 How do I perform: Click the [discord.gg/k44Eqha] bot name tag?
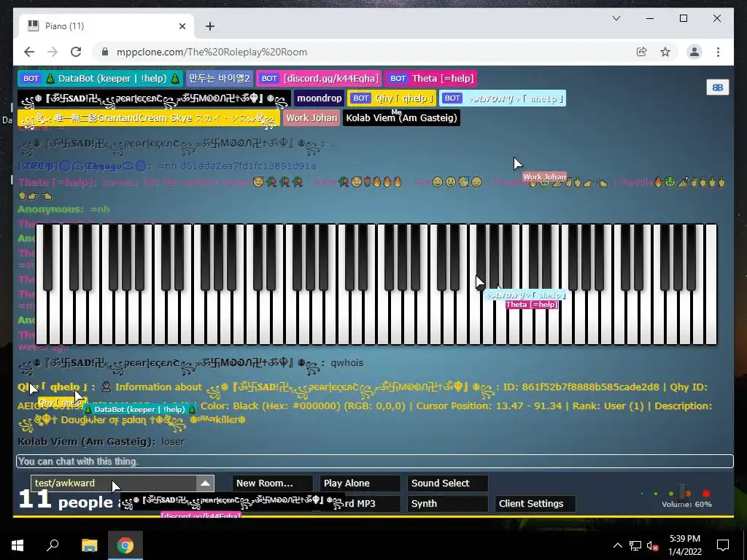tap(320, 79)
